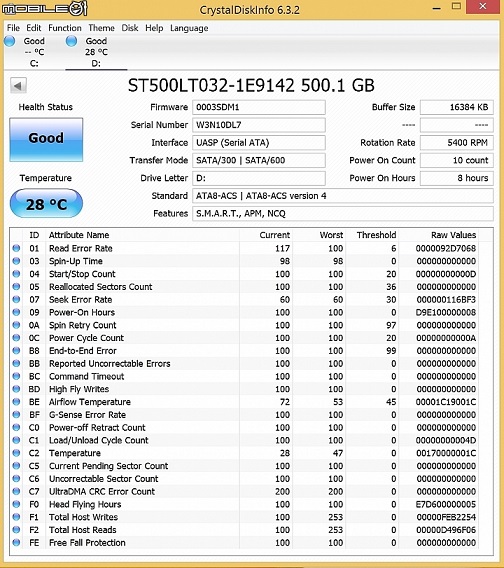This screenshot has height=568, width=504.
Task: Click raw value 0000092D7068
Action: pos(446,248)
